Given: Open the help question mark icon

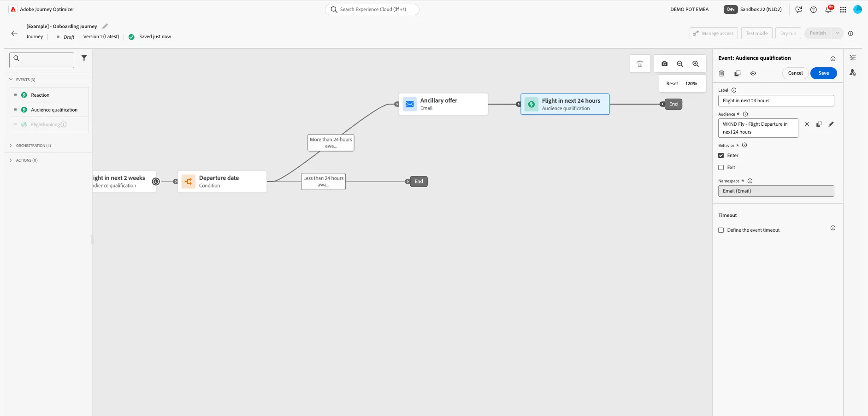Looking at the screenshot, I should point(814,10).
